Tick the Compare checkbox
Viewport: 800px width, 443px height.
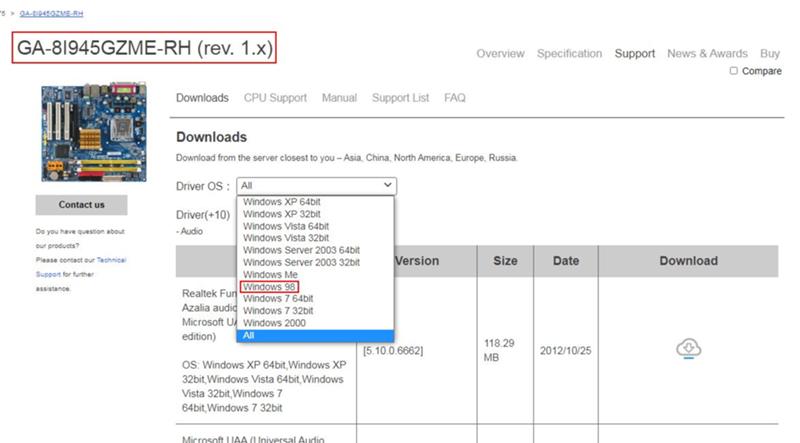click(733, 71)
